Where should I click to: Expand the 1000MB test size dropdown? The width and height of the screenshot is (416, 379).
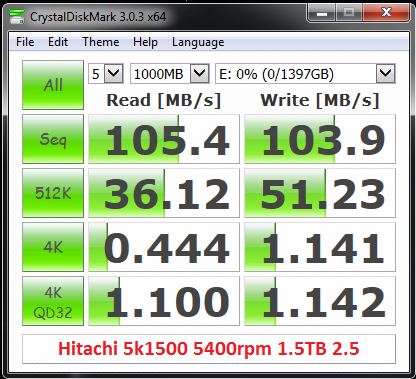pos(200,73)
